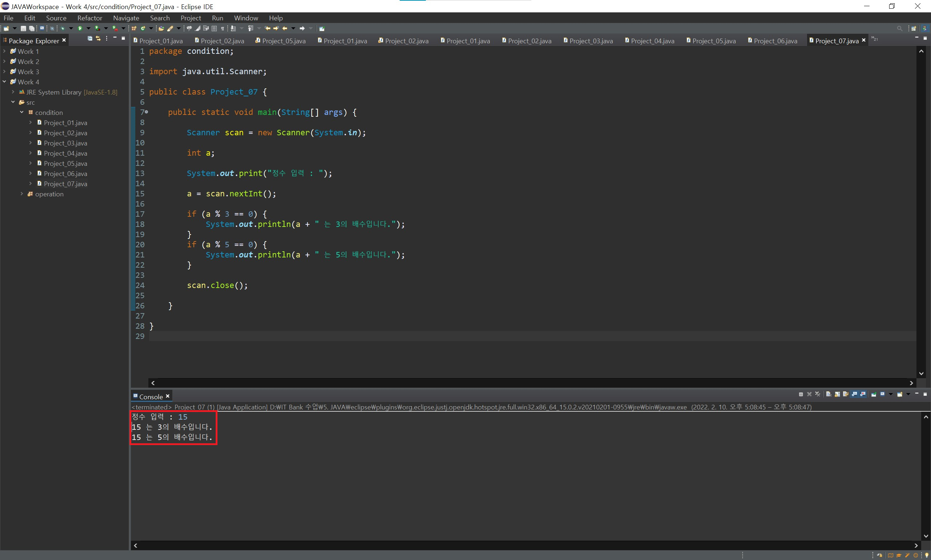Run the program with the green Run button
931x560 pixels.
(80, 28)
